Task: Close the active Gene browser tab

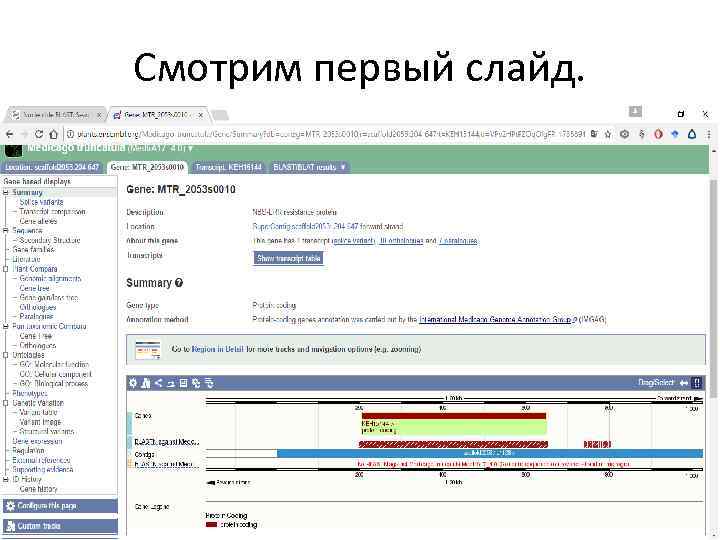Action: pyautogui.click(x=200, y=115)
